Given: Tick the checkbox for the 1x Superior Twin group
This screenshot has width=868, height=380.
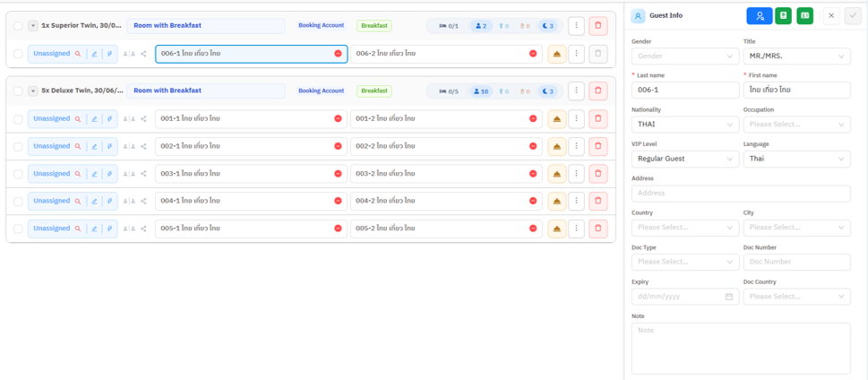Looking at the screenshot, I should pyautogui.click(x=18, y=25).
